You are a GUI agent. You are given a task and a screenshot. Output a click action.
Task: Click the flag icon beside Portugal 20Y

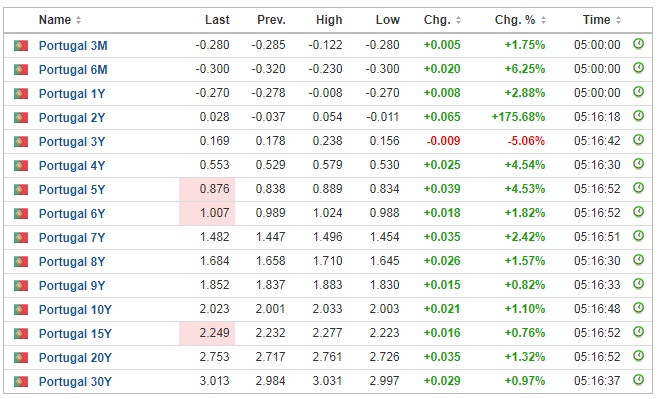[x=21, y=358]
